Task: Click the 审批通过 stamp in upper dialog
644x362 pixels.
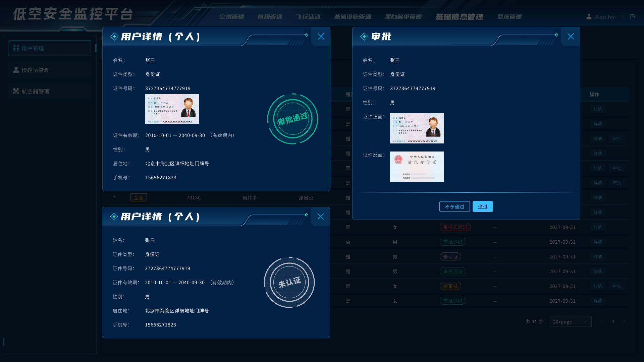Action: [292, 119]
